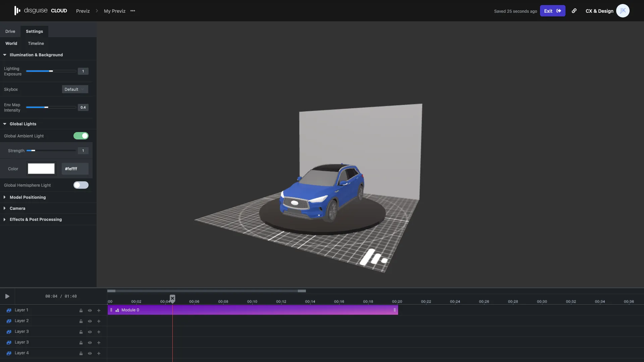Open the Skybox dropdown

coord(74,89)
